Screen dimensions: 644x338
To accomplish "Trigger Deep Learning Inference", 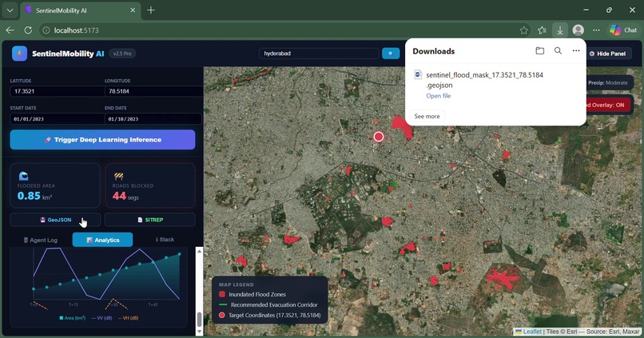I will tap(103, 140).
